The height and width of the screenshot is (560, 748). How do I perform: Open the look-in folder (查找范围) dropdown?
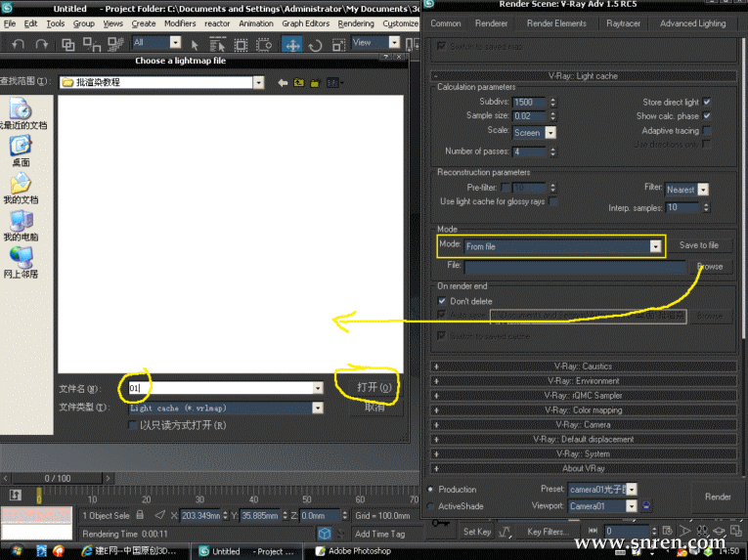click(258, 83)
